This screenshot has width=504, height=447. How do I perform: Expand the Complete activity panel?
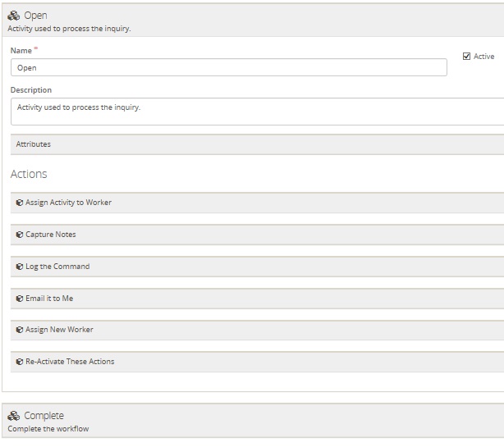[x=246, y=421]
